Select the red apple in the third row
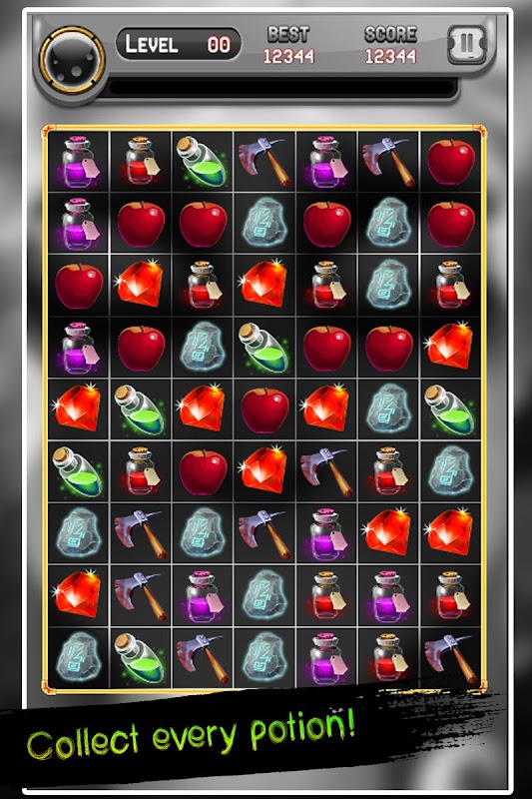This screenshot has width=532, height=799. tap(78, 286)
